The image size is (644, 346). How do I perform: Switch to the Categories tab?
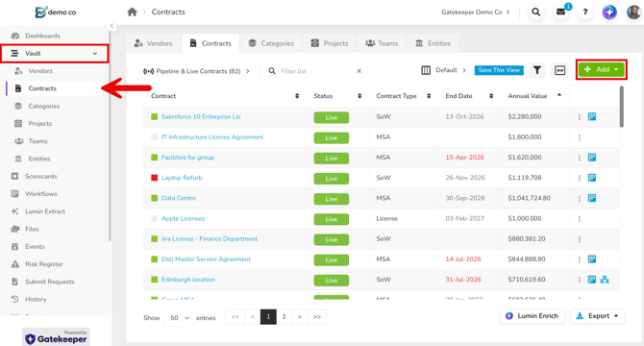(271, 43)
